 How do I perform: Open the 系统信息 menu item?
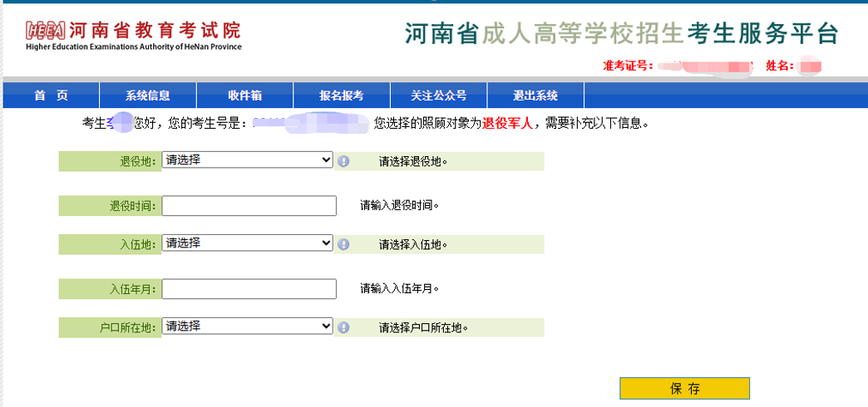[148, 96]
